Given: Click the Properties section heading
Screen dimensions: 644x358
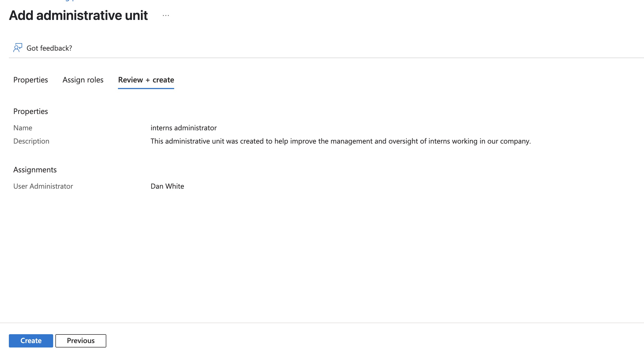Looking at the screenshot, I should 30,111.
